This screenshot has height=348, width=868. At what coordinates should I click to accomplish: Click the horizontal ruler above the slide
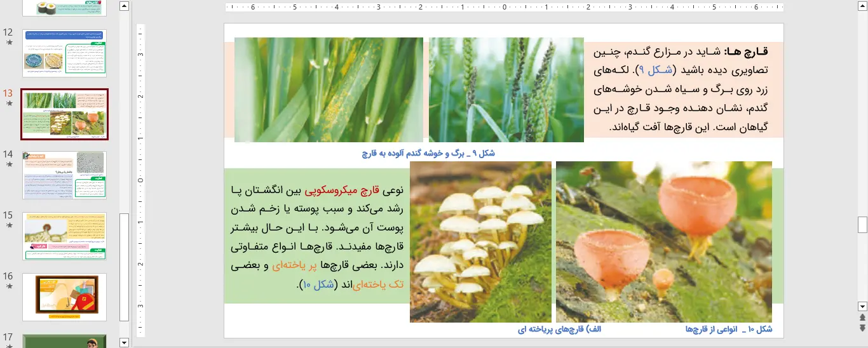pyautogui.click(x=504, y=8)
